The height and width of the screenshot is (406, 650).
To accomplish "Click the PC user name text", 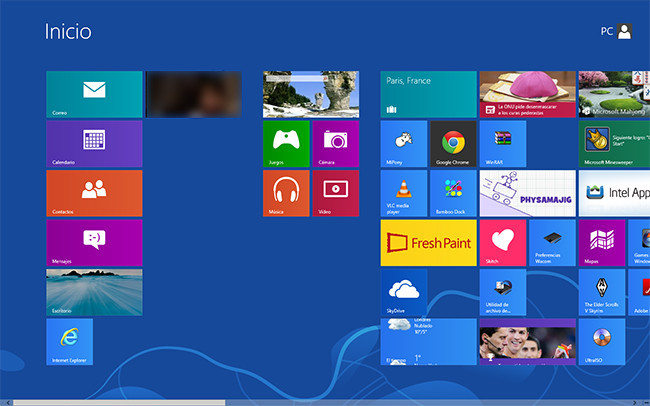I will (x=606, y=32).
